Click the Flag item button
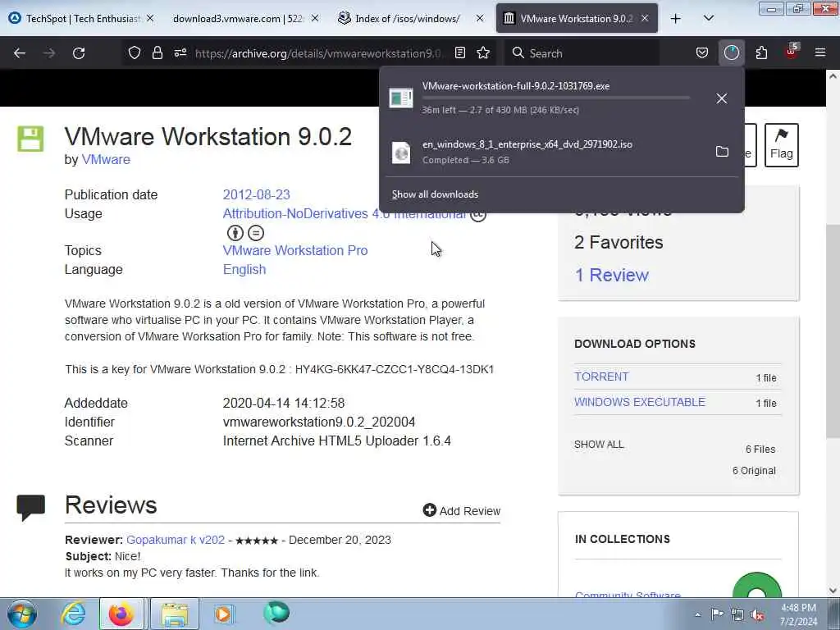The width and height of the screenshot is (840, 630). [781, 145]
